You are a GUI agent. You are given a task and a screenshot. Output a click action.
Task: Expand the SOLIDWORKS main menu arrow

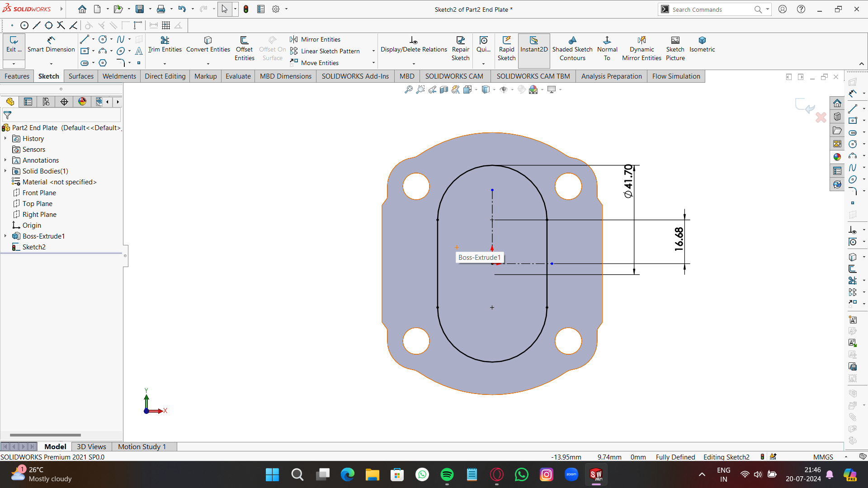coord(61,9)
